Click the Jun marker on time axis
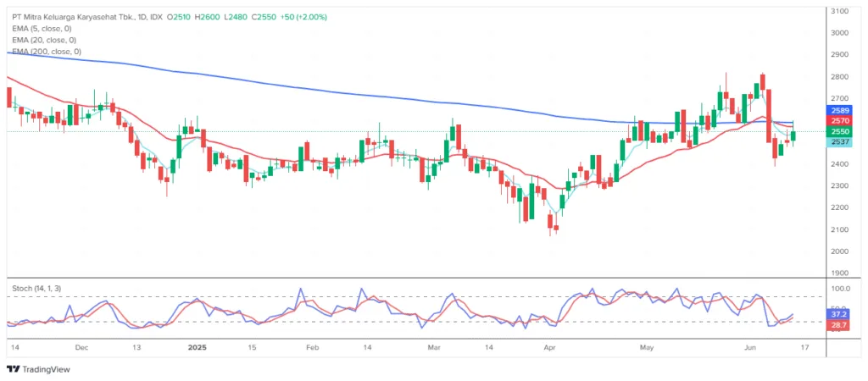This screenshot has height=381, width=868. click(750, 348)
